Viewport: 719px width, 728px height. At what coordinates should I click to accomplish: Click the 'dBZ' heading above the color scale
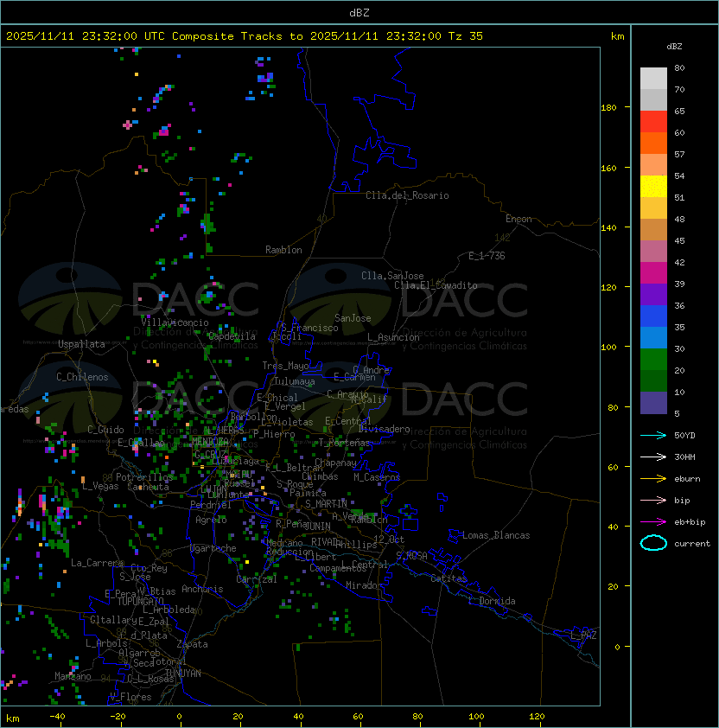pyautogui.click(x=674, y=47)
